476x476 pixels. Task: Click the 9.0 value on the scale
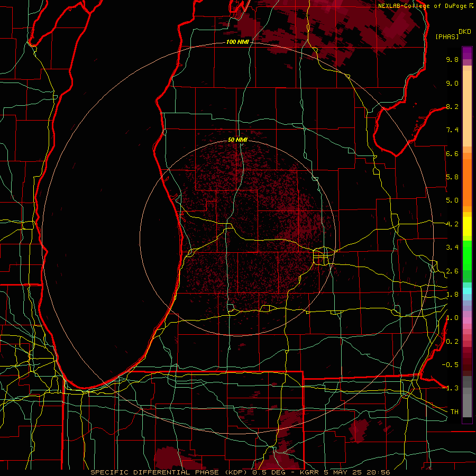[452, 84]
